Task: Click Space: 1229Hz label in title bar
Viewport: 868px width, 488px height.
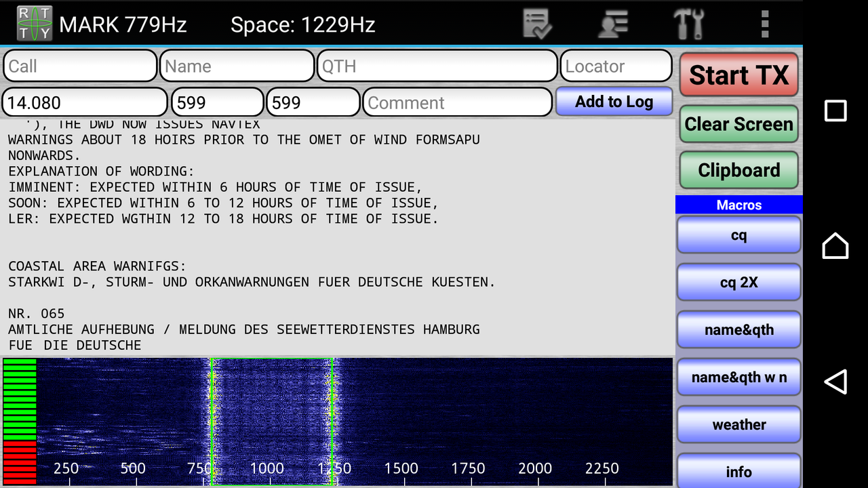Action: (302, 25)
